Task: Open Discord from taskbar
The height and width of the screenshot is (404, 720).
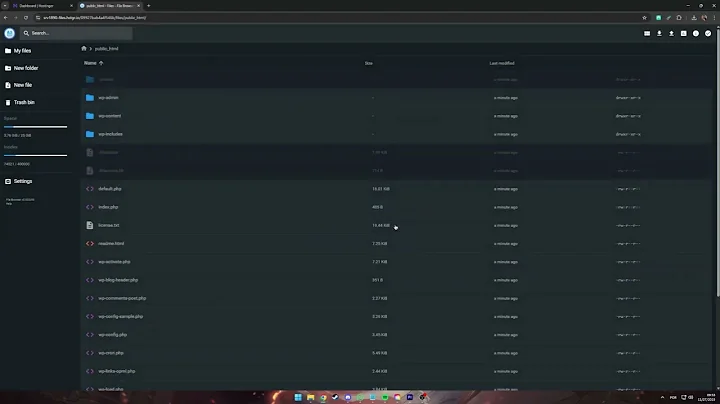Action: point(348,397)
